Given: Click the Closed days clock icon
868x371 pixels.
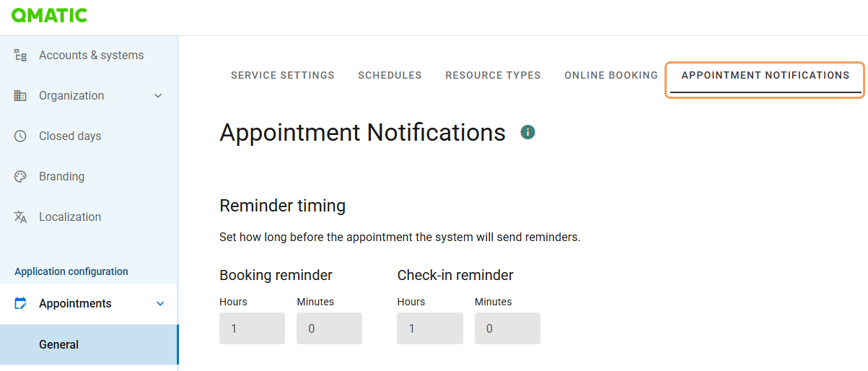Looking at the screenshot, I should click(20, 136).
